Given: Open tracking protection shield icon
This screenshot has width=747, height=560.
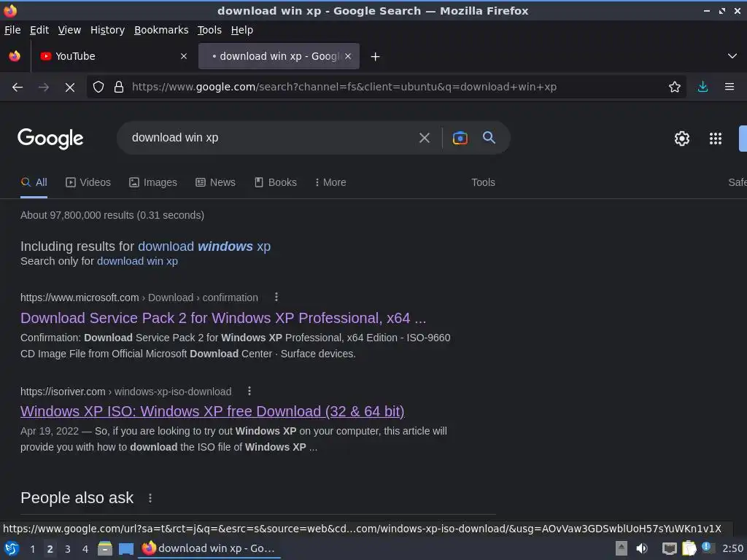Looking at the screenshot, I should pyautogui.click(x=98, y=87).
